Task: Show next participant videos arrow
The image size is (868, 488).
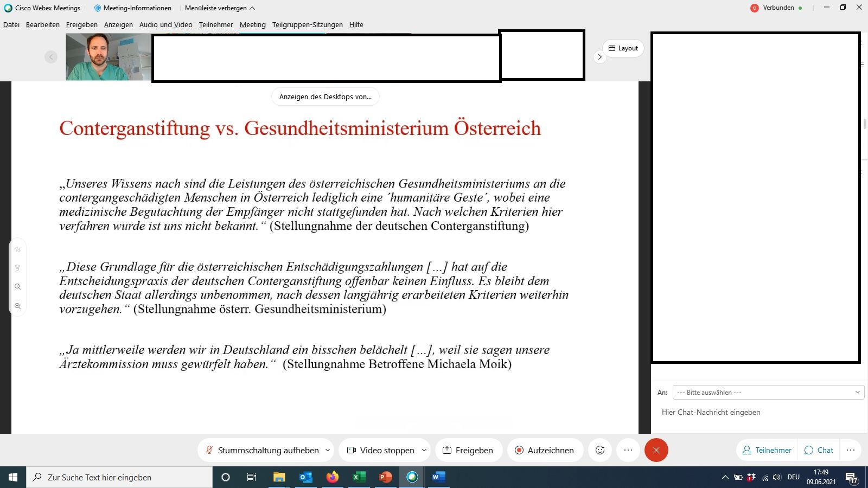Action: (x=599, y=57)
